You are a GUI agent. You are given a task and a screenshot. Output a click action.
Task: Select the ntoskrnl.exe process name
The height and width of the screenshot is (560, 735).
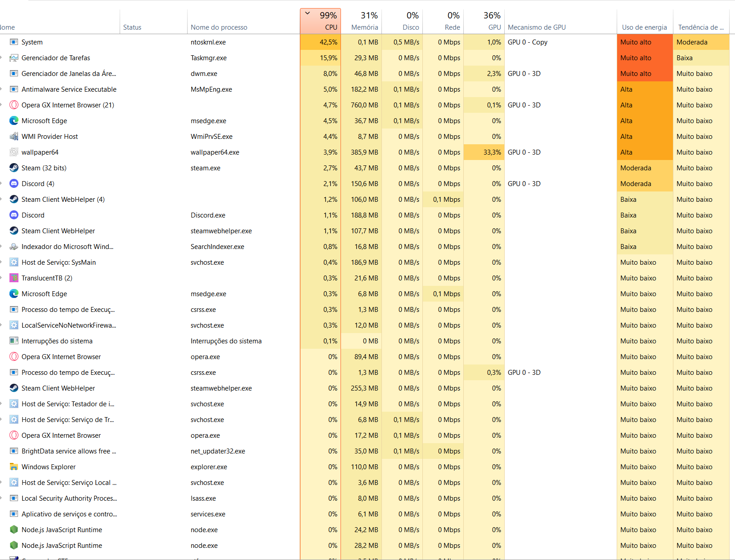coord(208,42)
